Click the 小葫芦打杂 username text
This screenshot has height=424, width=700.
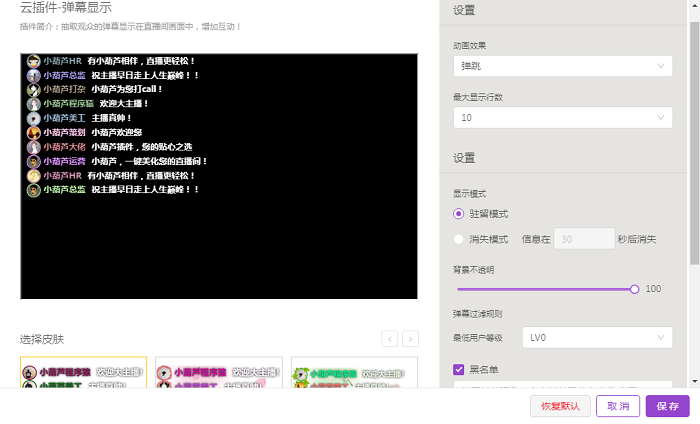(64, 89)
